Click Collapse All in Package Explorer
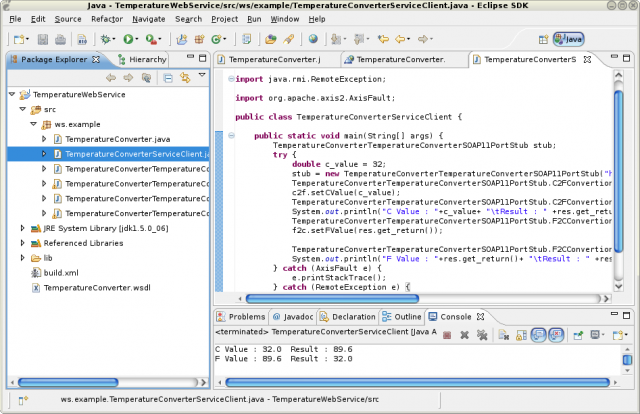The width and height of the screenshot is (640, 414). 168,78
